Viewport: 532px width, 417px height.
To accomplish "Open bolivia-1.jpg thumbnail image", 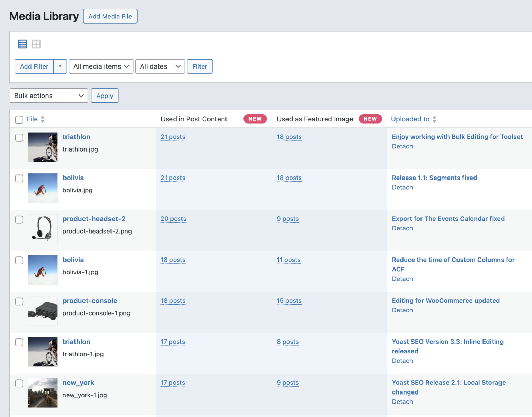I will (43, 270).
